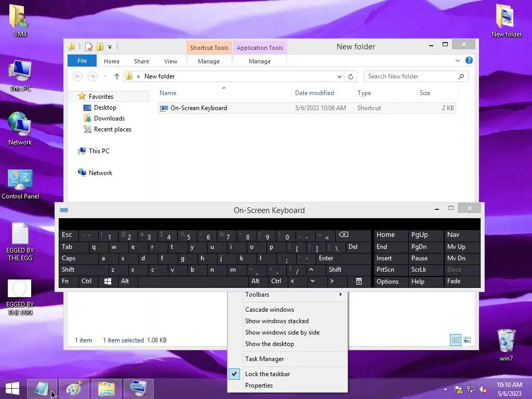Image resolution: width=532 pixels, height=399 pixels.
Task: Open the Home ribbon tab
Action: (112, 61)
